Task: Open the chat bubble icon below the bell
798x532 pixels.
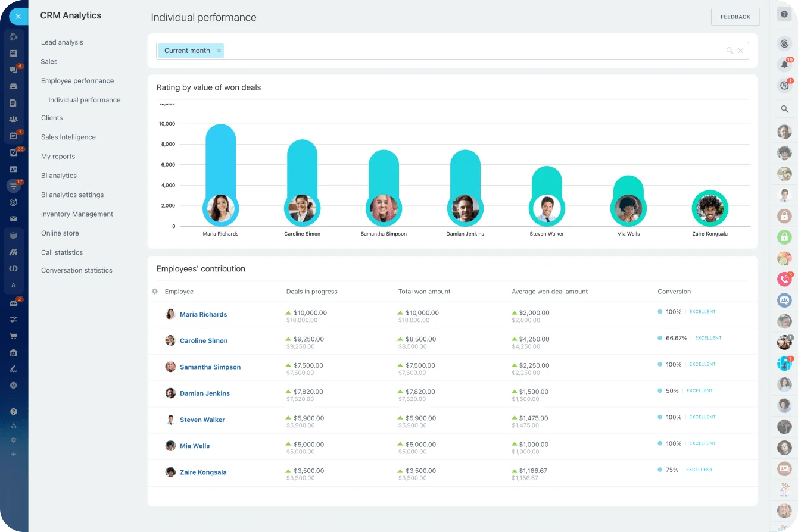Action: (x=784, y=86)
